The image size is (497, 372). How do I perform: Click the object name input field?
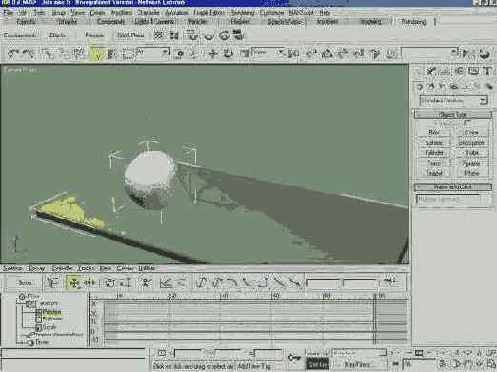coord(449,199)
